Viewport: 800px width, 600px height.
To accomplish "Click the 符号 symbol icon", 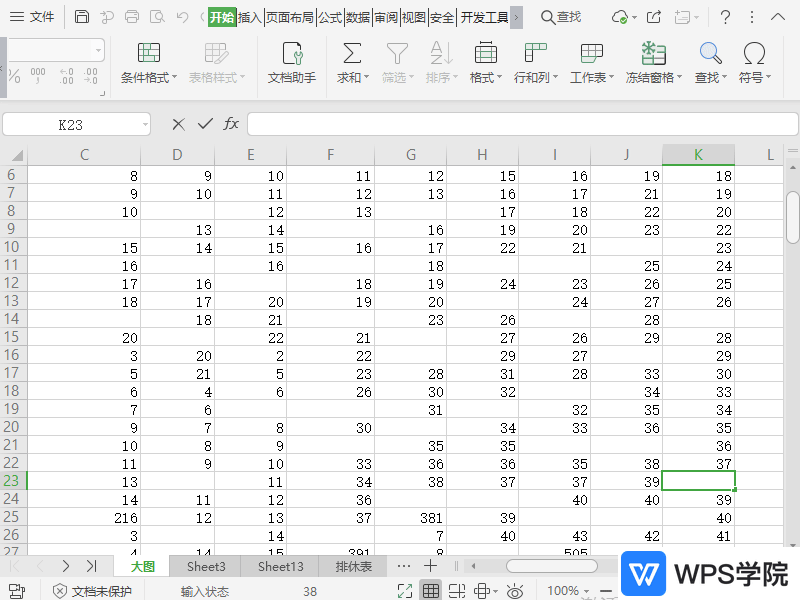I will pos(754,54).
